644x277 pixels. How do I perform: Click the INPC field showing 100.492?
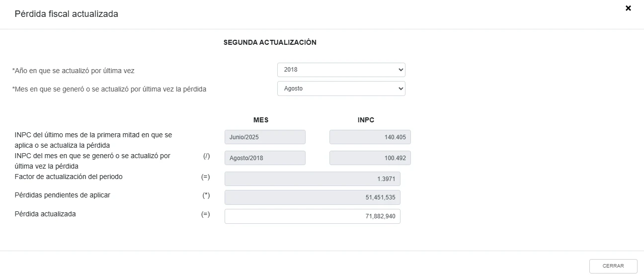pyautogui.click(x=370, y=158)
